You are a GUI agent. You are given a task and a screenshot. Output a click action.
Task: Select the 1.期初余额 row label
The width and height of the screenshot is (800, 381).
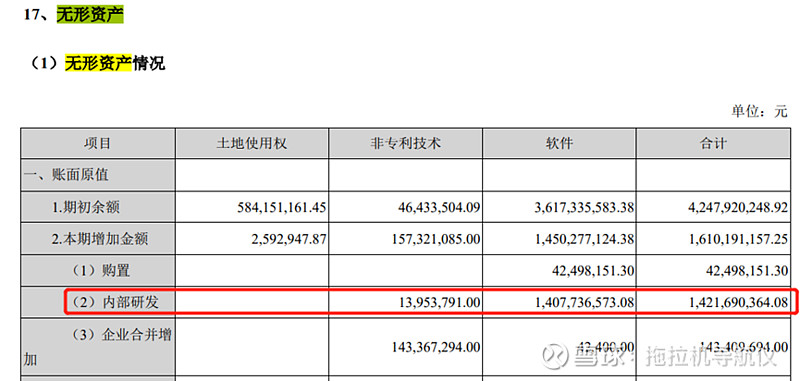(x=86, y=208)
